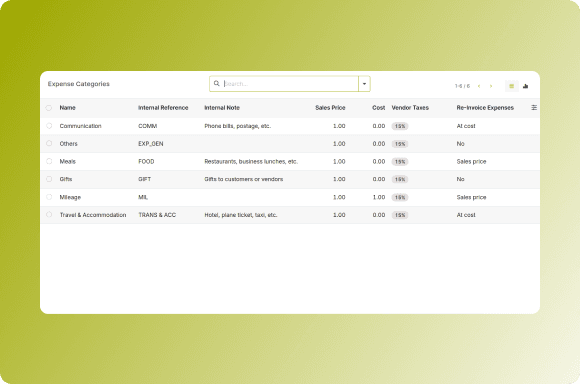Click the 15% tax tag in Communication row
The height and width of the screenshot is (384, 580).
coord(399,126)
